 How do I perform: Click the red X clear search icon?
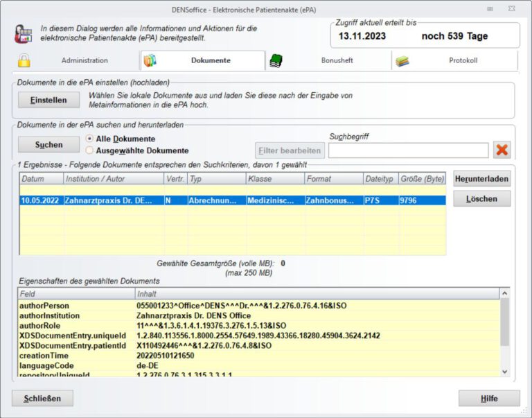click(502, 150)
